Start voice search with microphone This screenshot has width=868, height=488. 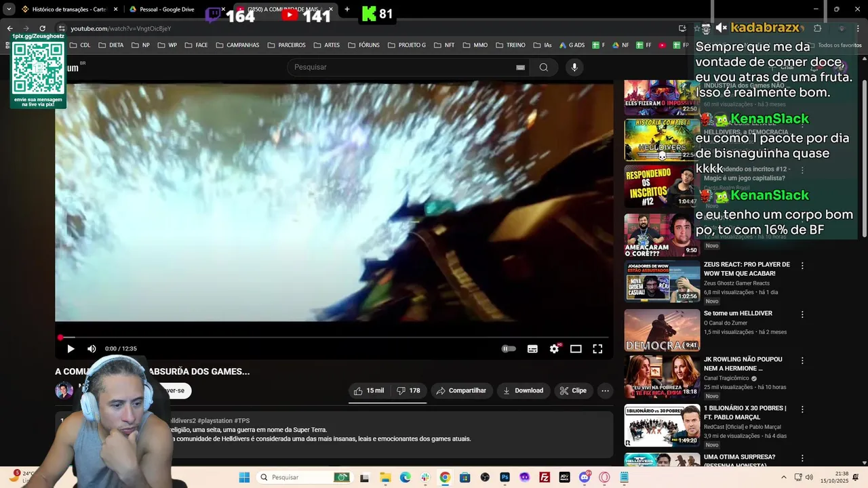pos(574,67)
